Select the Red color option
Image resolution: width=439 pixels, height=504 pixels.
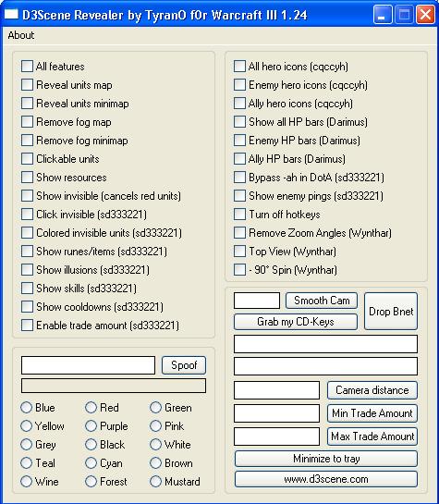click(91, 407)
